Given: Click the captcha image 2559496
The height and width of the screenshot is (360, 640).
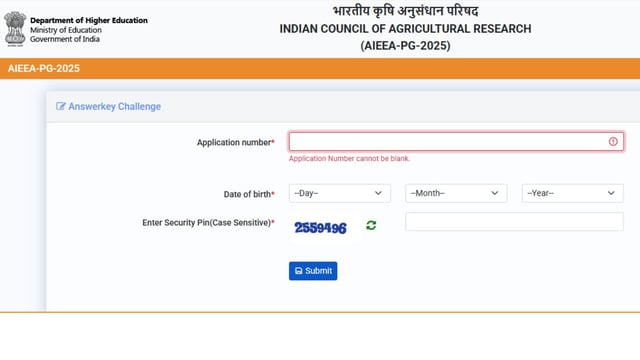Looking at the screenshot, I should 320,227.
